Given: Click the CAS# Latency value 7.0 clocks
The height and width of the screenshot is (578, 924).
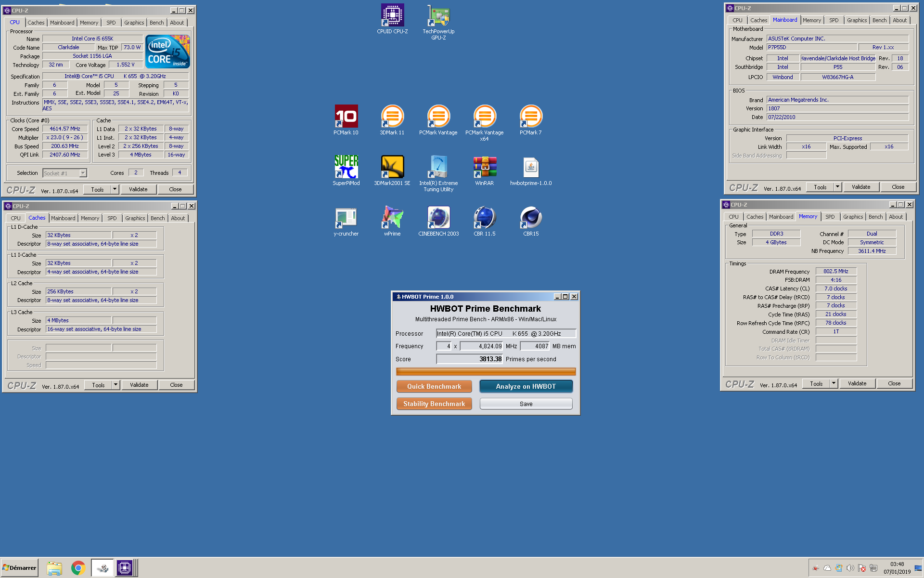Looking at the screenshot, I should tap(836, 289).
